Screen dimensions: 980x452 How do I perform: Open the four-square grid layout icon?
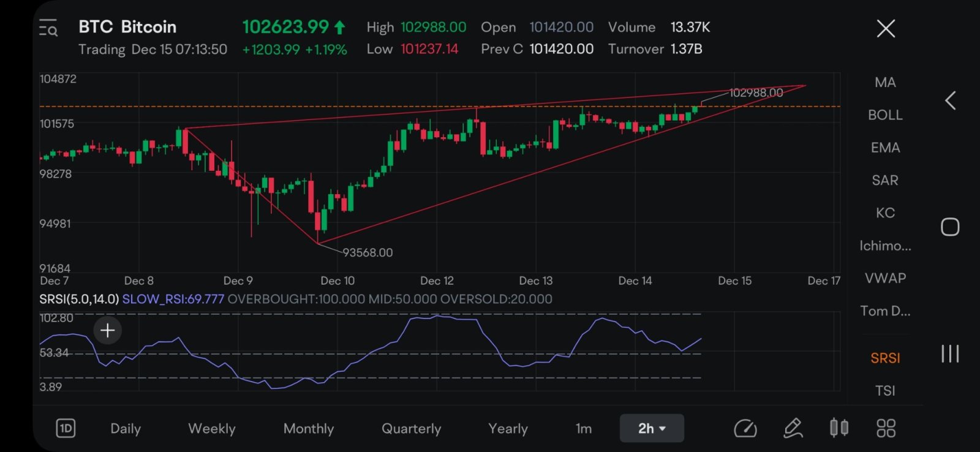pos(886,428)
